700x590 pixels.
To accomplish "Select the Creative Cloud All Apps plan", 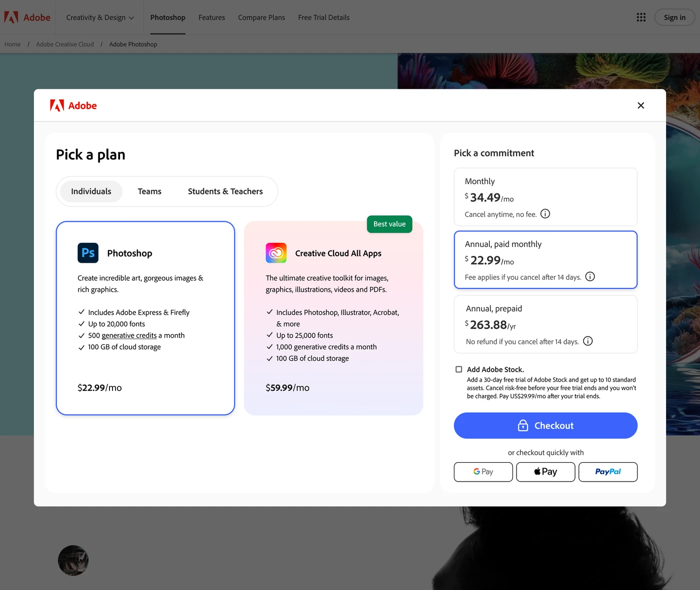I will point(333,318).
